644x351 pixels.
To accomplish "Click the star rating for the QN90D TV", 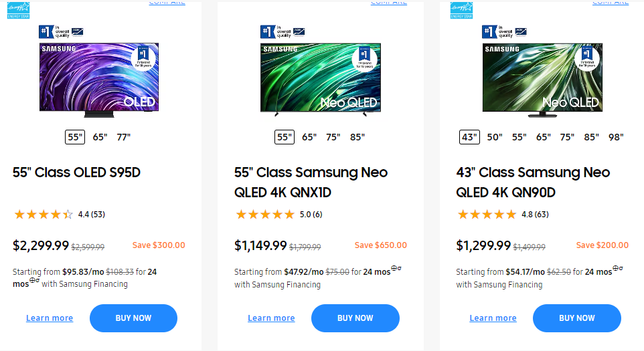I will click(x=487, y=215).
